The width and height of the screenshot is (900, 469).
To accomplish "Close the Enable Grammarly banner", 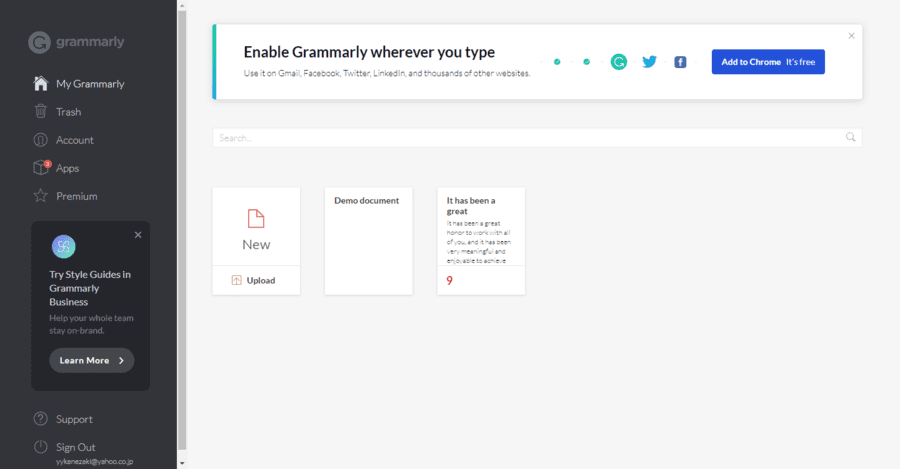I will pyautogui.click(x=851, y=36).
